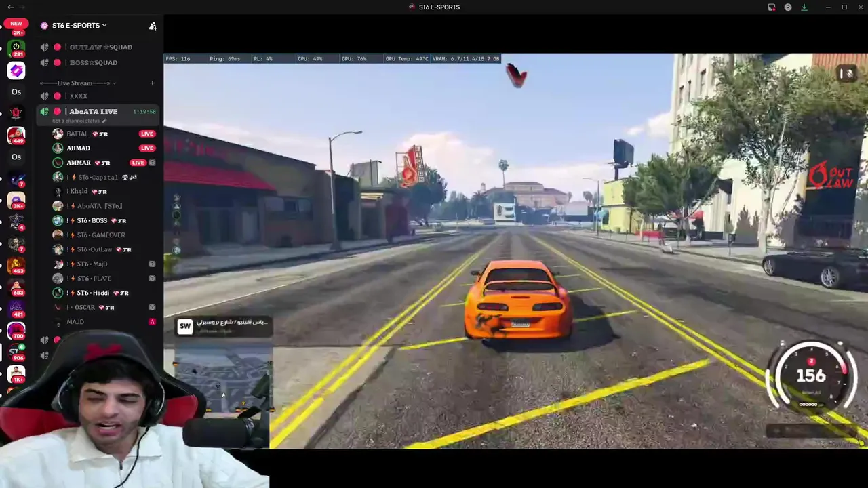Open BATTAL's avatar in voice list

(58, 134)
